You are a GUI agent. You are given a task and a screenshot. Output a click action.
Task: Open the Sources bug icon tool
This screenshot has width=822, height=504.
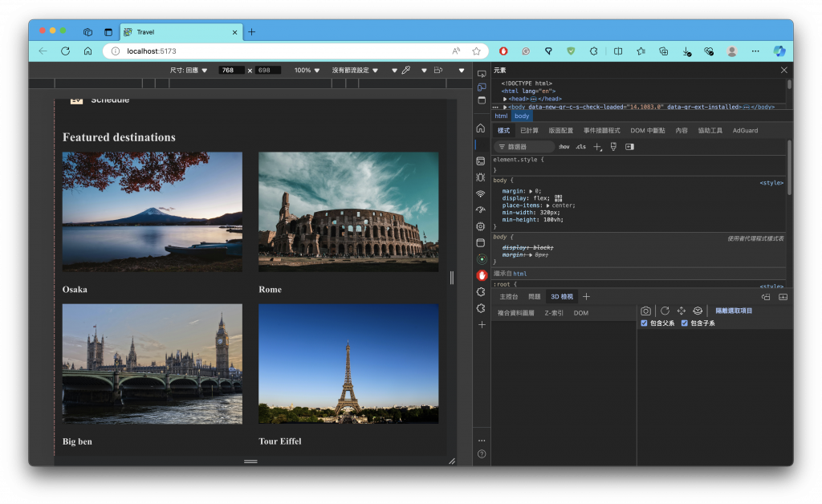[x=481, y=177]
